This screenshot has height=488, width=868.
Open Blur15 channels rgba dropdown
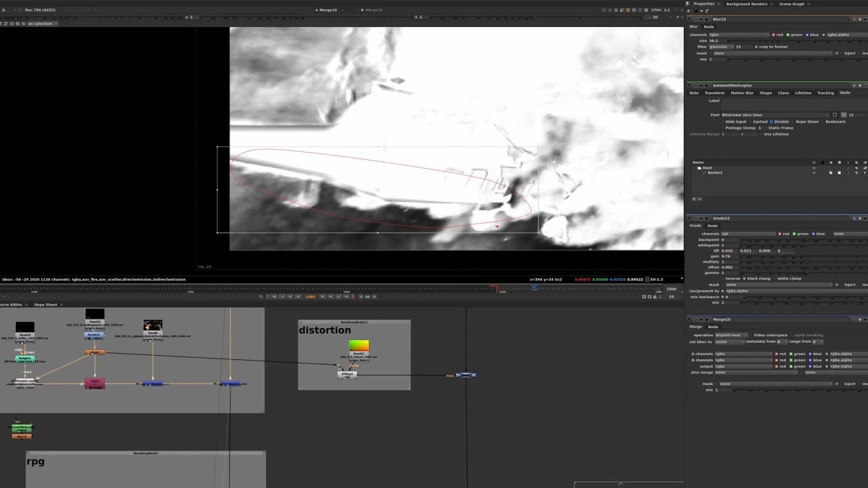(x=739, y=35)
